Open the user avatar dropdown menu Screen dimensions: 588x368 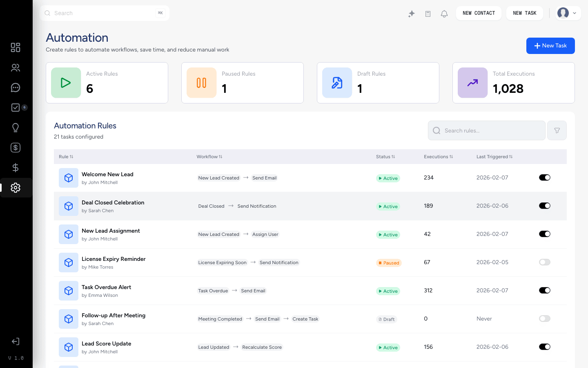coord(568,13)
